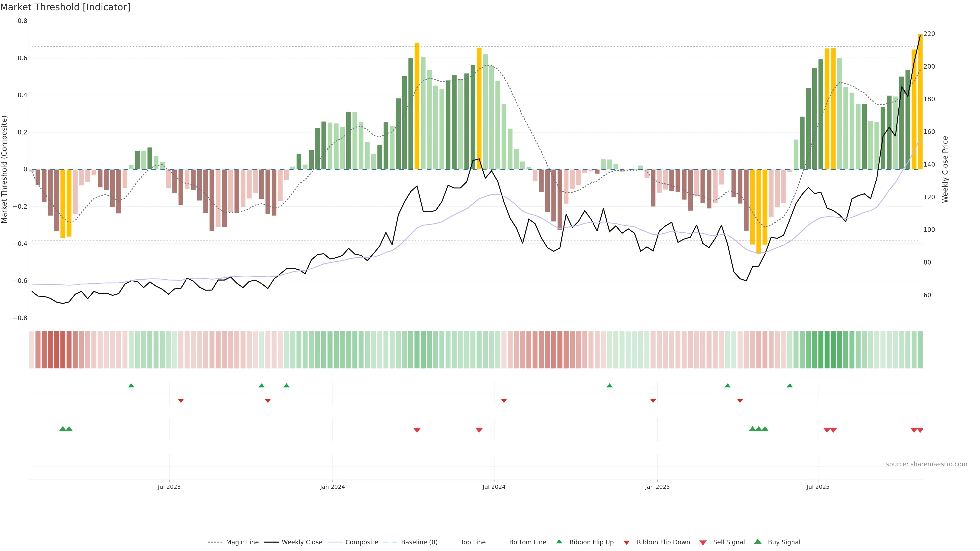Click the rightmost green Ribbon Flip Up marker

click(x=789, y=386)
